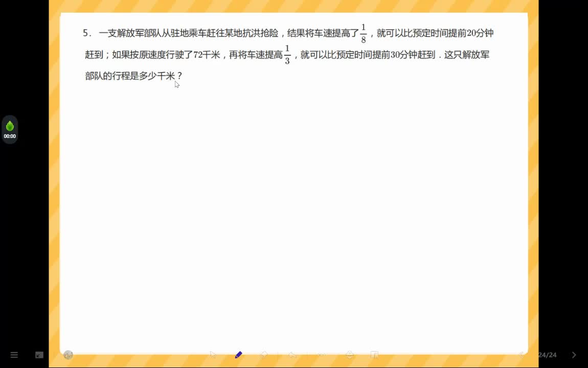Open the three-dot more options
The height and width of the screenshot is (368, 588).
pos(322,355)
